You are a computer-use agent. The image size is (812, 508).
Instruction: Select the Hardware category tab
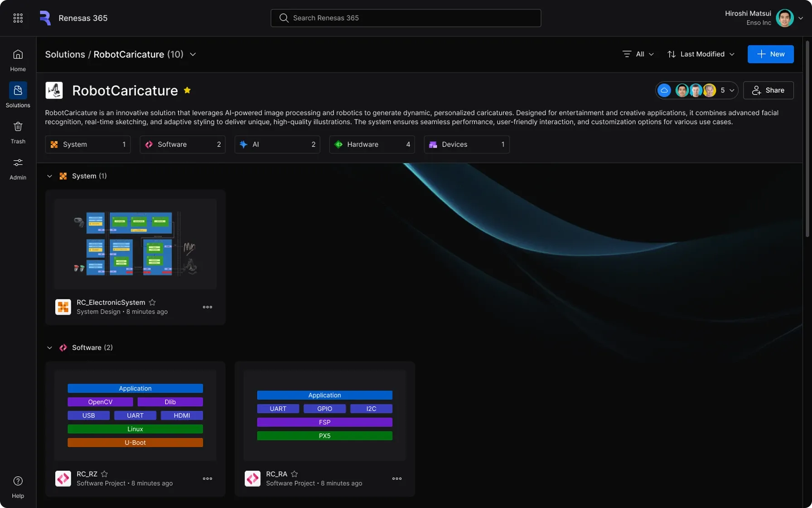pyautogui.click(x=372, y=144)
